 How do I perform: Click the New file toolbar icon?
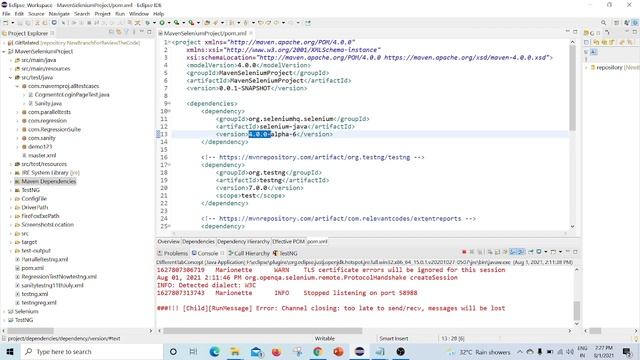pyautogui.click(x=5, y=23)
